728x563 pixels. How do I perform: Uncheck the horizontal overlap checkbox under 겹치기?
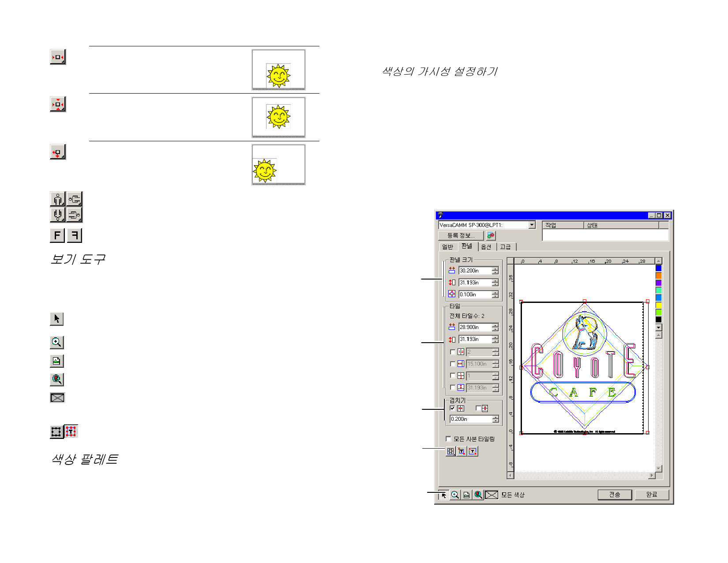452,408
